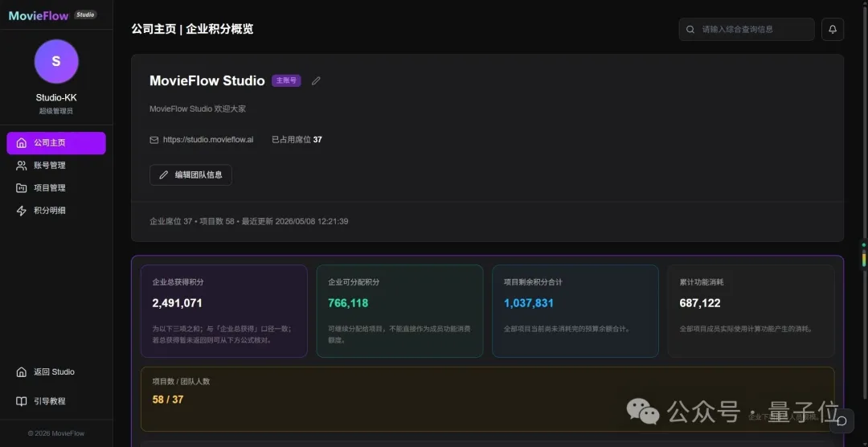
Task: Click the folder icon for 项目管理
Action: tap(22, 188)
